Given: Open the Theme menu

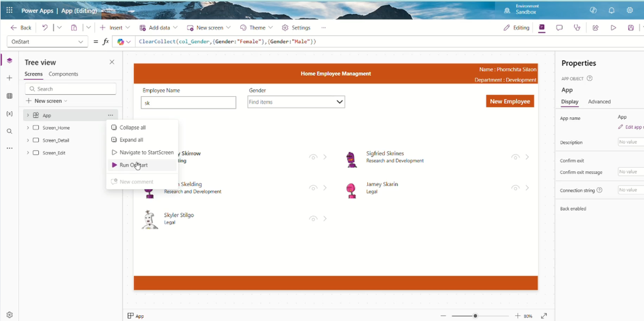Looking at the screenshot, I should tap(257, 28).
